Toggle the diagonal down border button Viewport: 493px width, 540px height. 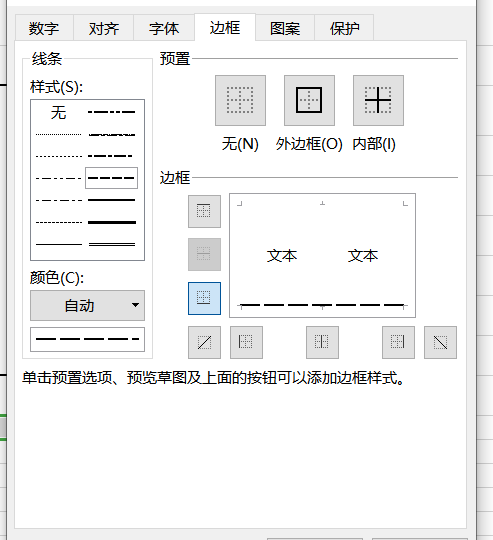(x=440, y=342)
